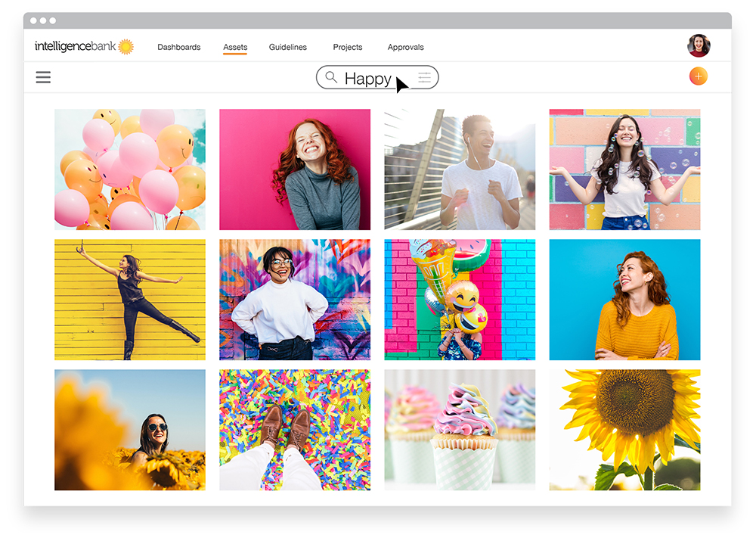Image resolution: width=756 pixels, height=541 pixels.
Task: Open the woman dancing by yellow wall
Action: [x=130, y=300]
